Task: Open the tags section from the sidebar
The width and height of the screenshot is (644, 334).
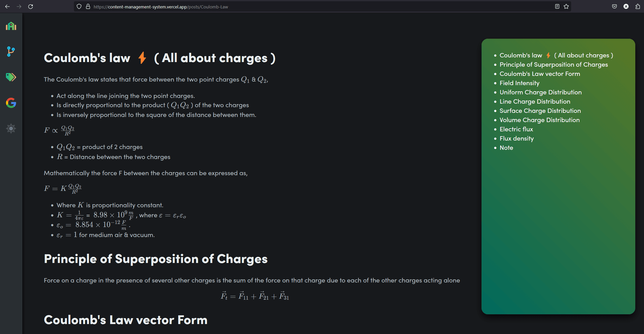Action: [x=11, y=77]
